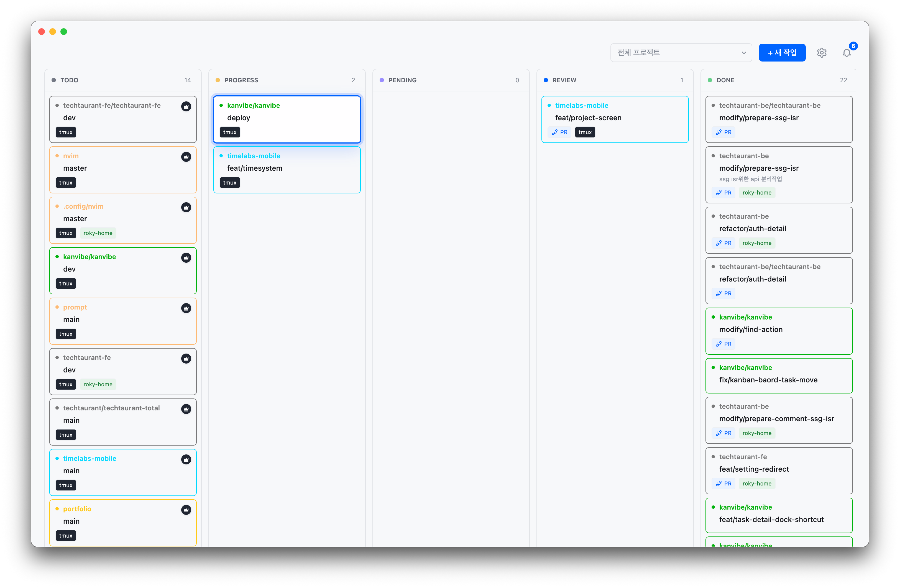900x588 pixels.
Task: Click the 'modify/find-action' branch text
Action: 751,329
